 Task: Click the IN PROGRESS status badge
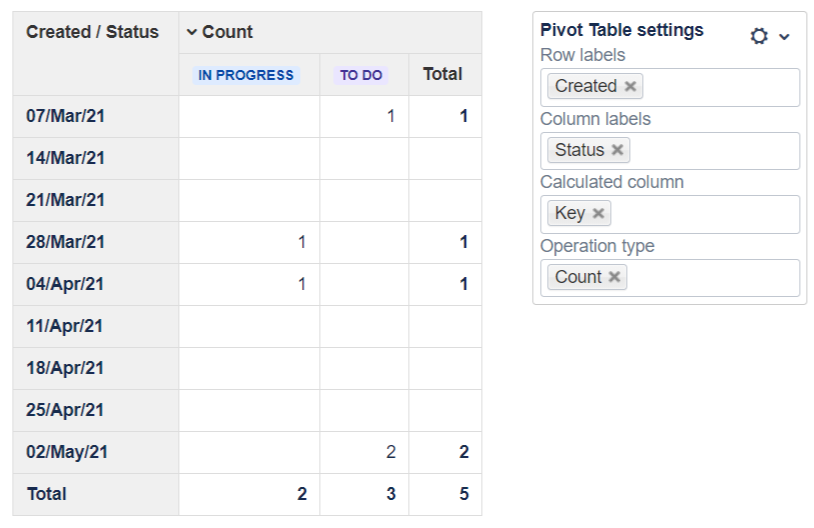click(246, 75)
